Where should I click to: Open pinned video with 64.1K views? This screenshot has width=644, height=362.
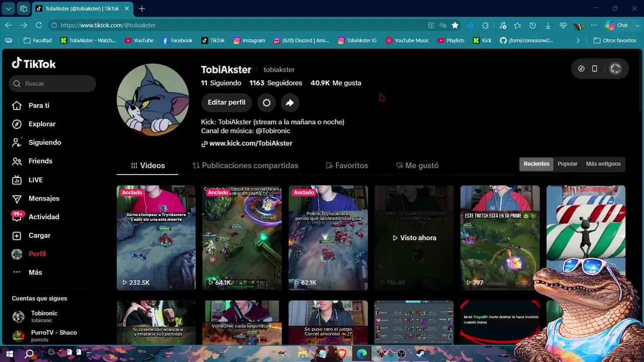pos(242,238)
